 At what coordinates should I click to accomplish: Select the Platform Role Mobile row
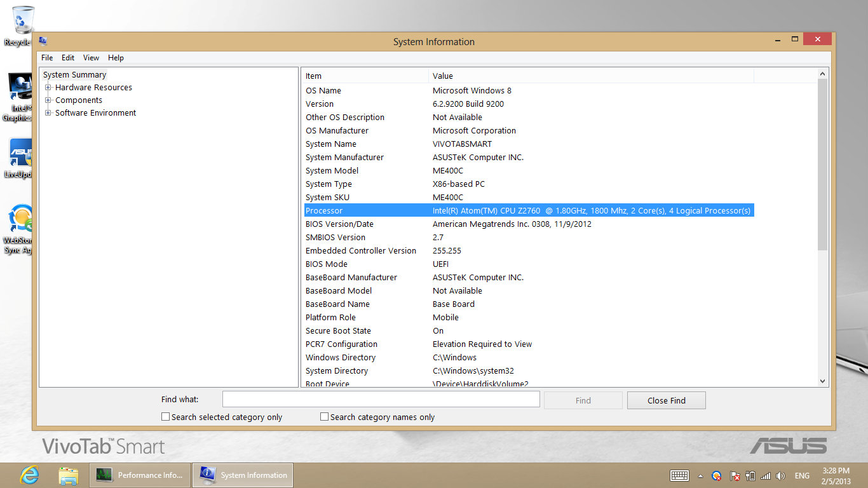[x=529, y=317]
